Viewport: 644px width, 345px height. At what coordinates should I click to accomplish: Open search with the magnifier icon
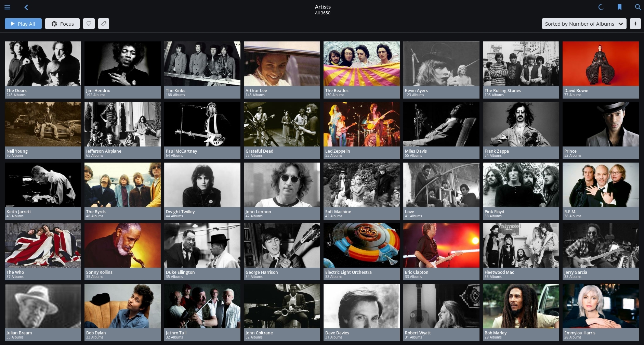pos(638,7)
